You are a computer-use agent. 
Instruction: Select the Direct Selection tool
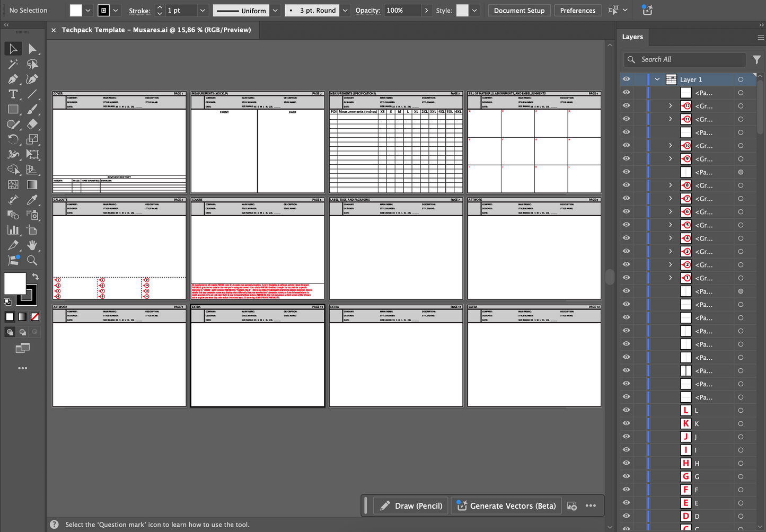coord(32,49)
